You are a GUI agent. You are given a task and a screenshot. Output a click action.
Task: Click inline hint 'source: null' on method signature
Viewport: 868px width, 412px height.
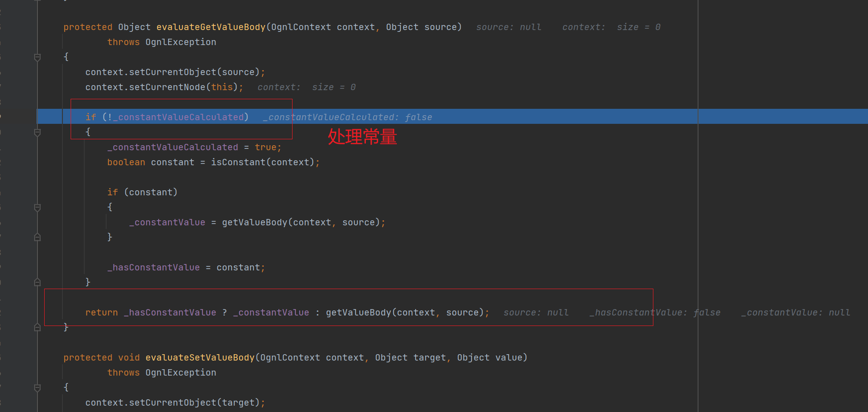click(509, 27)
